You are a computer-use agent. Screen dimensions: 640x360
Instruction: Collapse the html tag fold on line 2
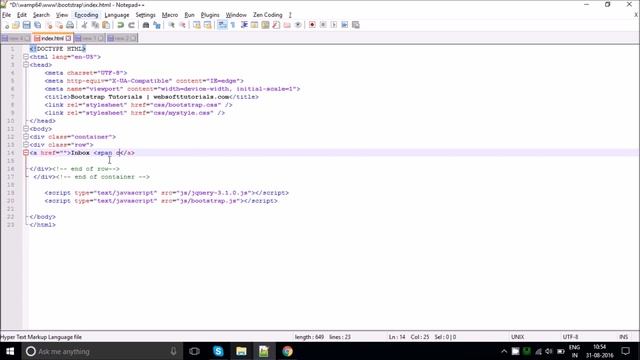click(x=26, y=57)
